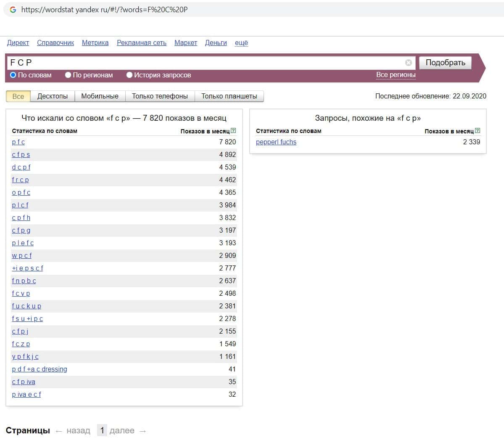This screenshot has width=504, height=443.
Task: Switch to the 'Мобильные' tab
Action: (x=100, y=96)
